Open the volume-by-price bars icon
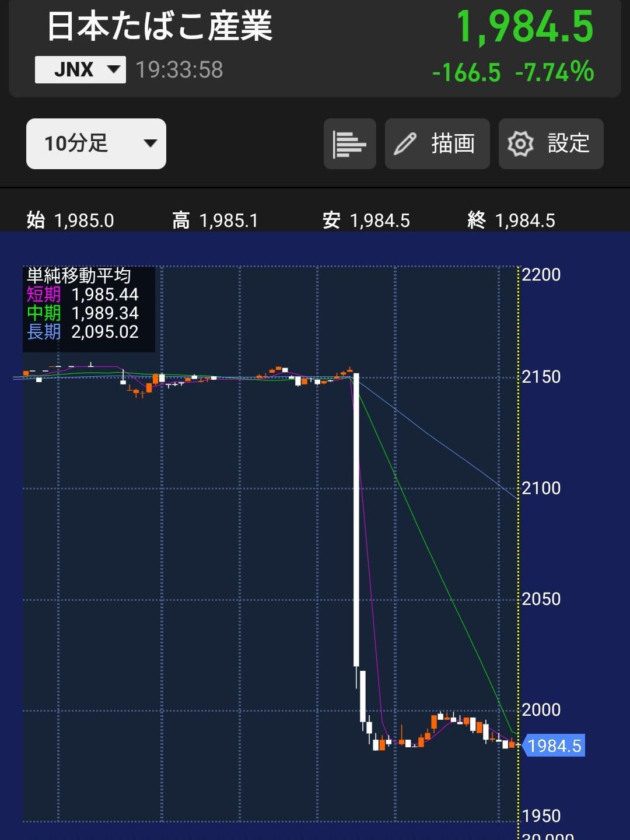 (349, 143)
